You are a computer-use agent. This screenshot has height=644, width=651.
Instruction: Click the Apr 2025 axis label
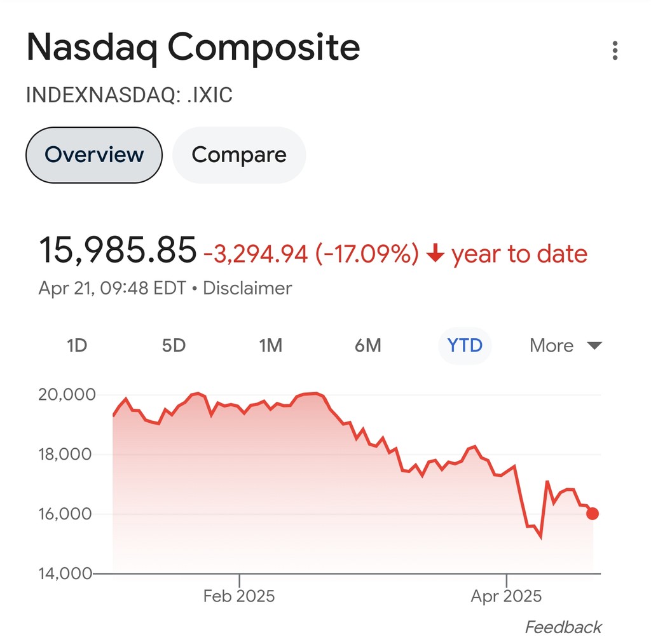tap(506, 596)
